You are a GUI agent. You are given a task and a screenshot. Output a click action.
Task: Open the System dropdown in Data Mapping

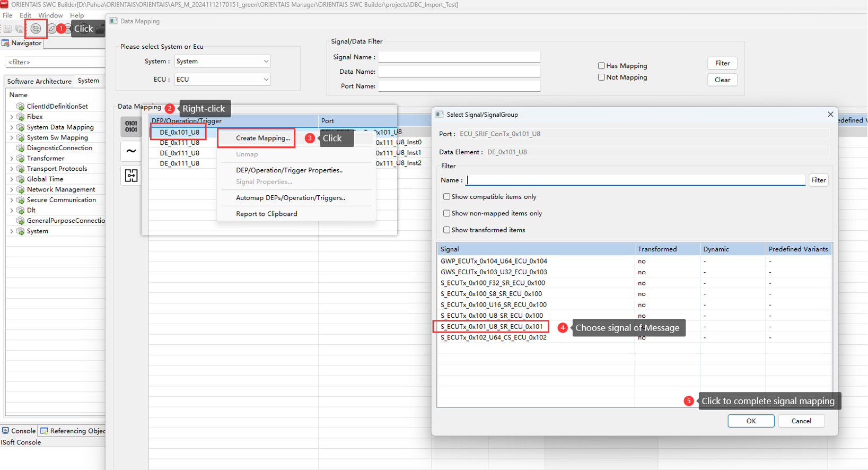click(222, 62)
